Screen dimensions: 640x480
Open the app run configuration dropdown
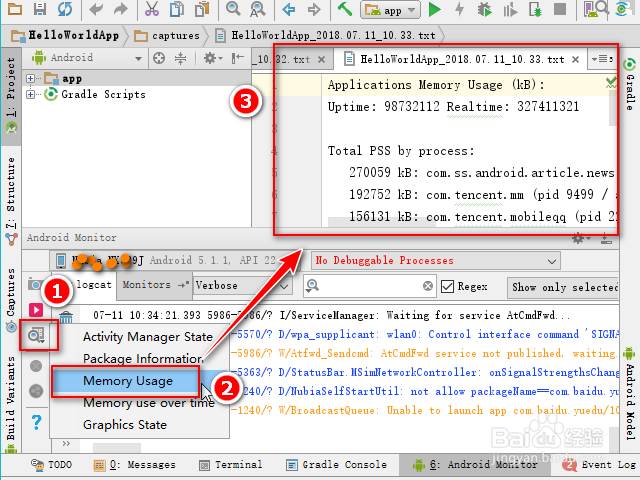(390, 10)
